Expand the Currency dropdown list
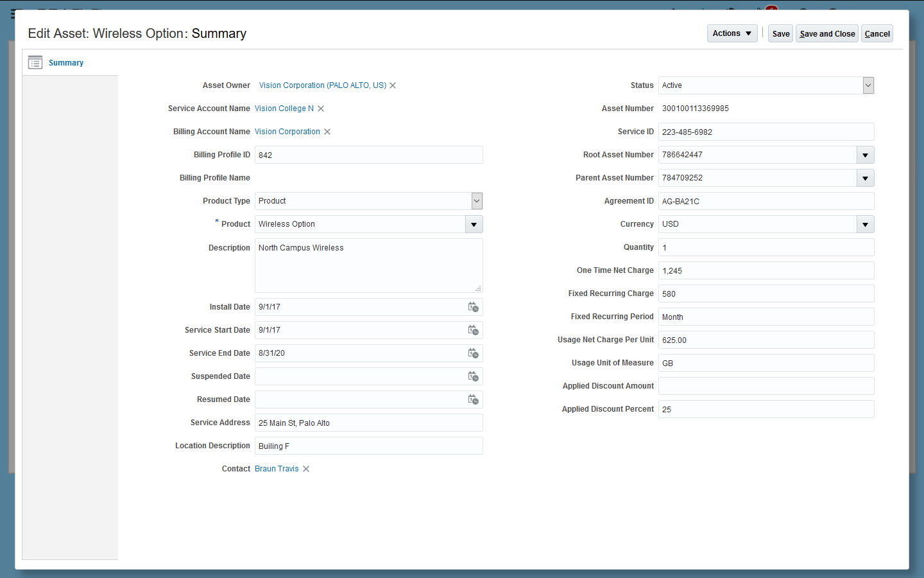Viewport: 924px width, 578px height. coord(865,224)
